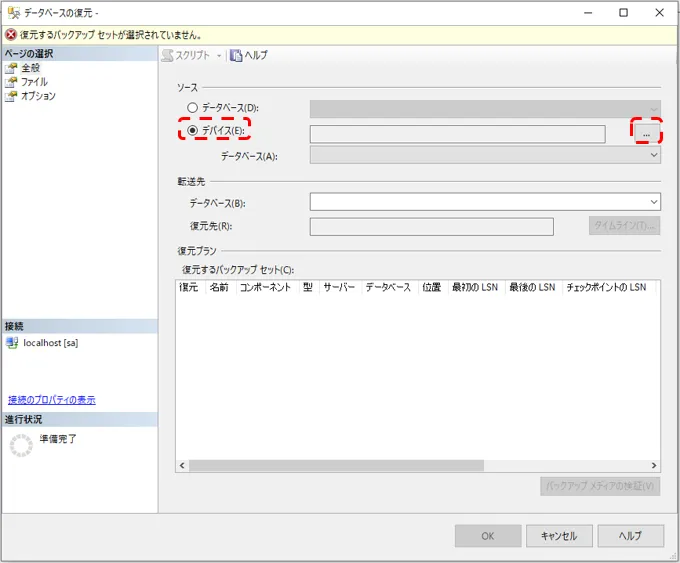680x563 pixels.
Task: Open the スクリプト dropdown arrow
Action: 219,56
